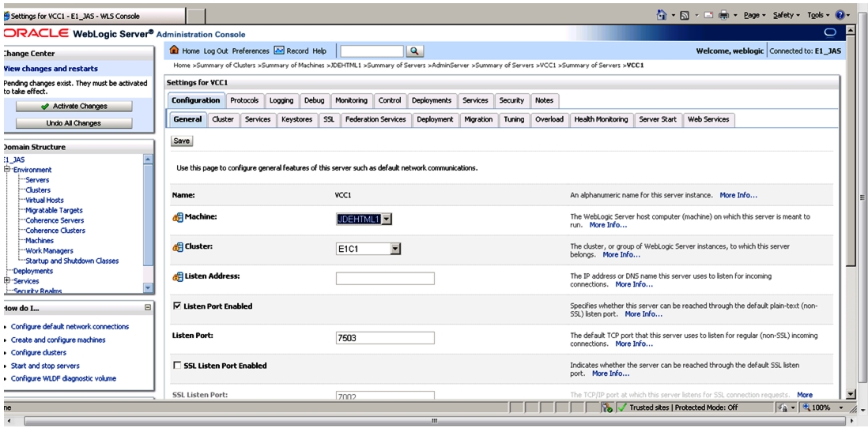The image size is (868, 443).
Task: Click the Settings for VCC1 browser tab
Action: pos(94,16)
